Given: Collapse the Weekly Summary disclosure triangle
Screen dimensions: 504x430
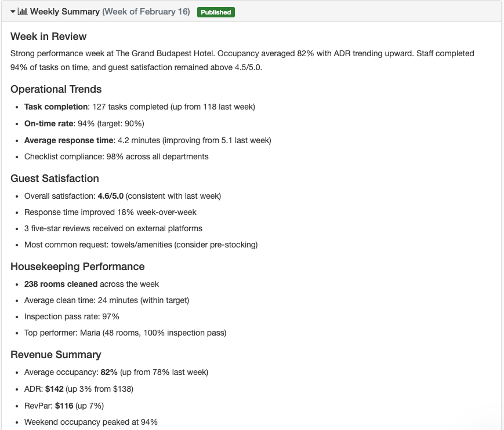Looking at the screenshot, I should tap(13, 12).
